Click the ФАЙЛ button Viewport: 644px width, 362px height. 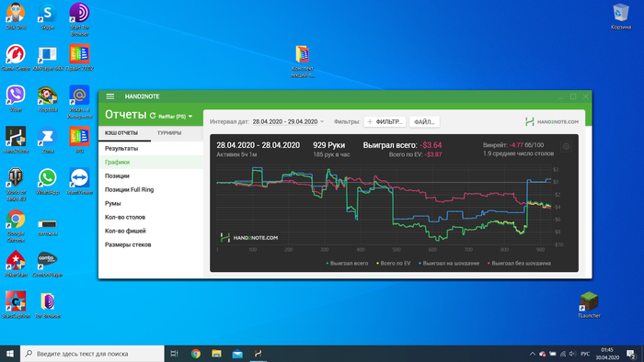[x=424, y=122]
